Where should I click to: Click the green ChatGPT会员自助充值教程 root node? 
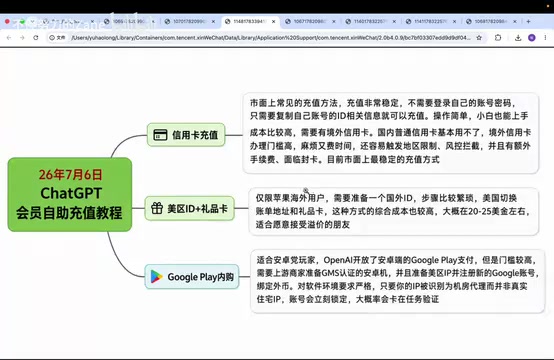click(70, 194)
